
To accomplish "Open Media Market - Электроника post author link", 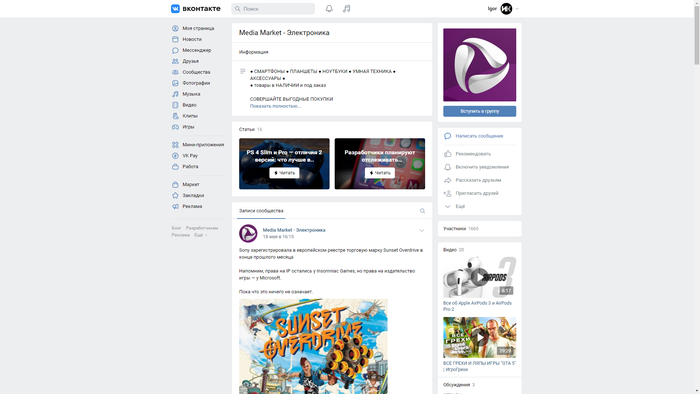I will coord(294,230).
